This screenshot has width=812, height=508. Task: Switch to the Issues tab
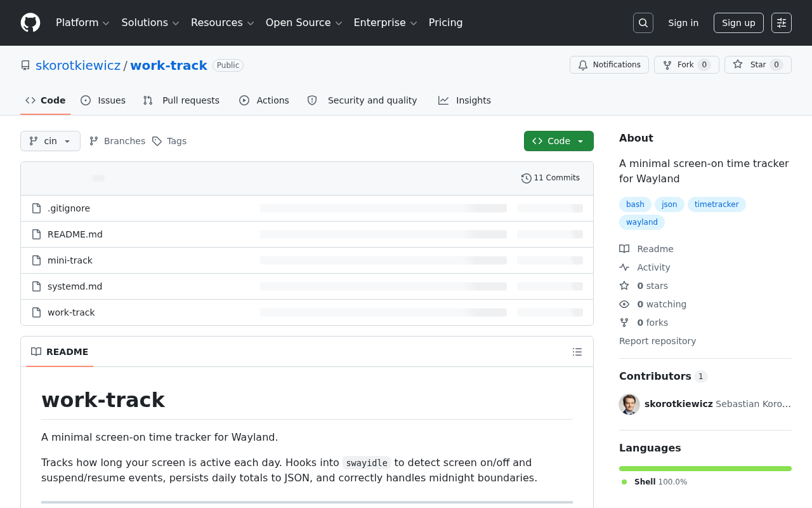(x=103, y=100)
